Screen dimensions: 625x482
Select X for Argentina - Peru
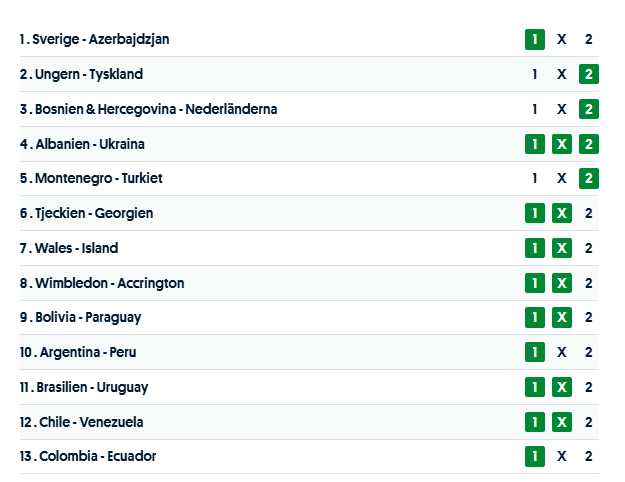[x=562, y=352]
